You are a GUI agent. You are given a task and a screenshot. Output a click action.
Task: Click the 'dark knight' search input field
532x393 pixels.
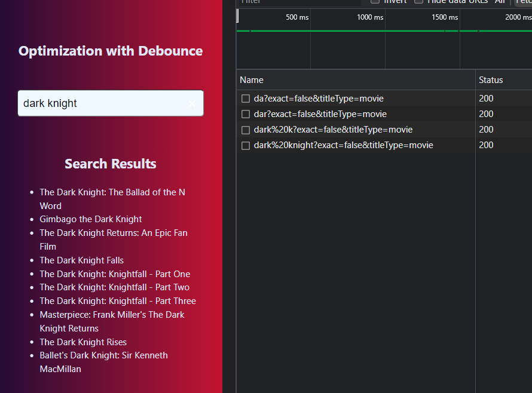click(111, 103)
